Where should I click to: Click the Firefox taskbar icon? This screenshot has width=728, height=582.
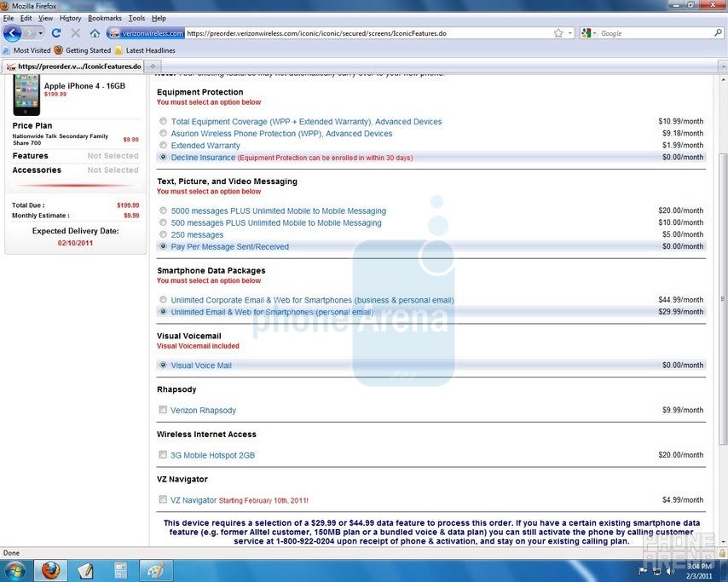(51, 570)
